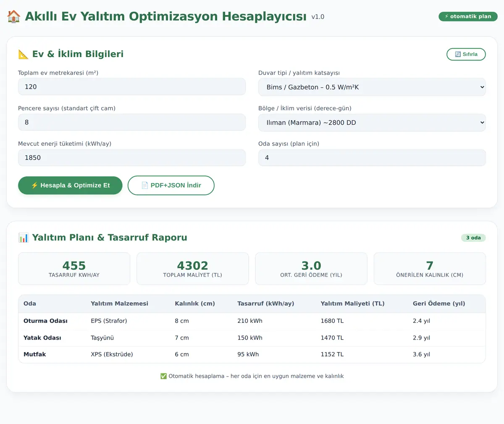Click the 4302 Toplam Maliyet summary card

point(192,269)
